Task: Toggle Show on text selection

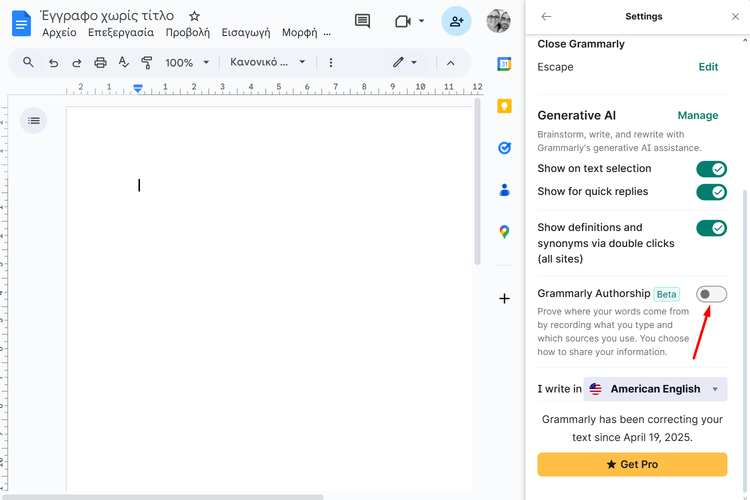Action: click(x=711, y=169)
